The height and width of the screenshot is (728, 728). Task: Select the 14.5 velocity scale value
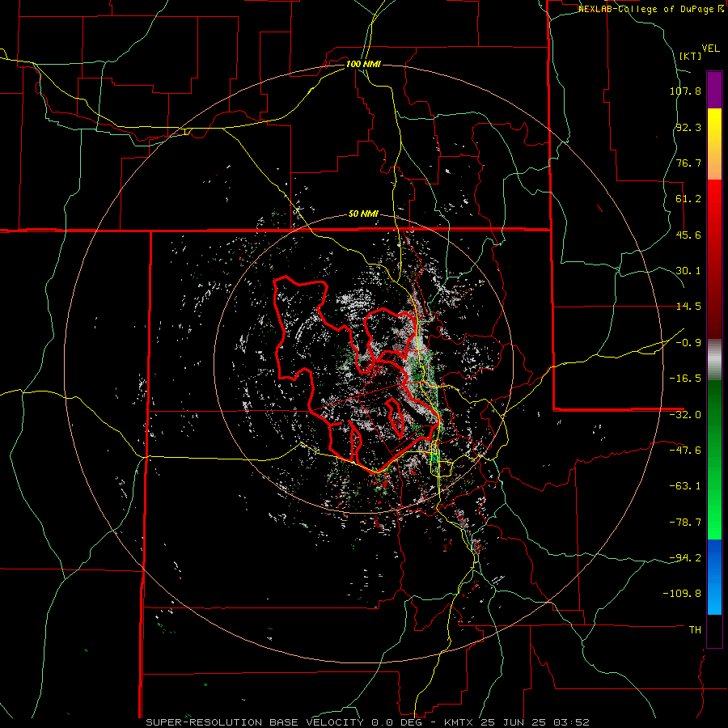tap(688, 307)
